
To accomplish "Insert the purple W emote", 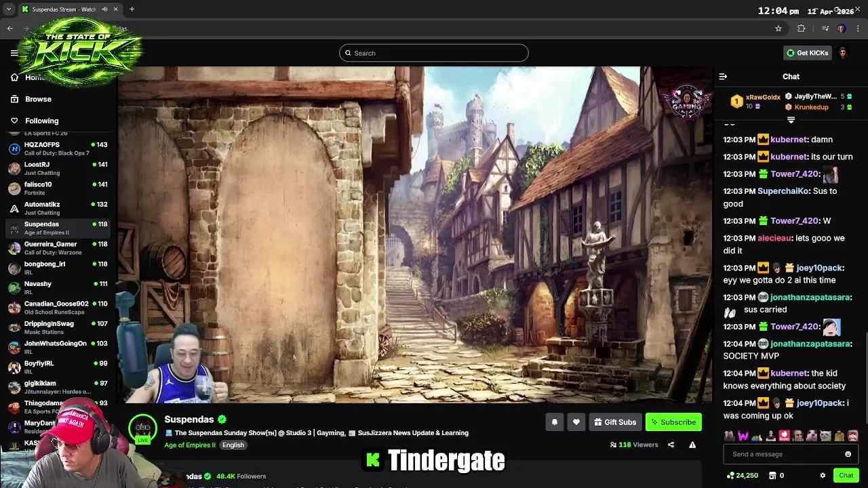I will click(743, 435).
